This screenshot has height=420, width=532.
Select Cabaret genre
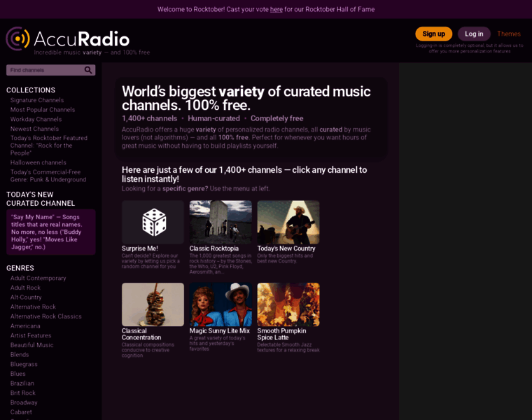click(21, 412)
